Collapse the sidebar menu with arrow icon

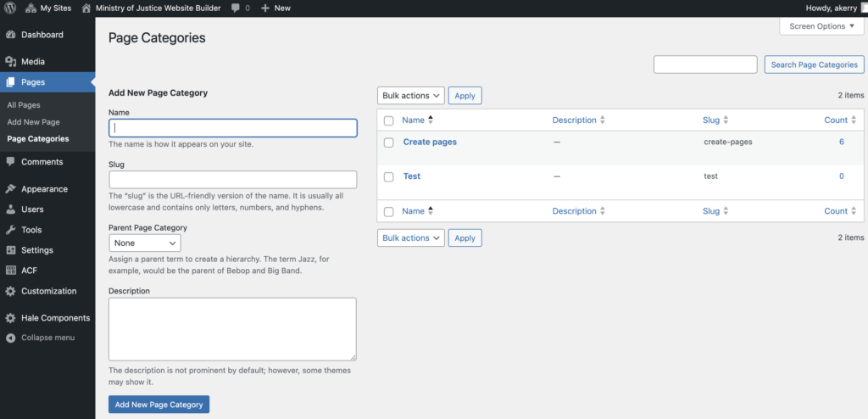click(10, 338)
